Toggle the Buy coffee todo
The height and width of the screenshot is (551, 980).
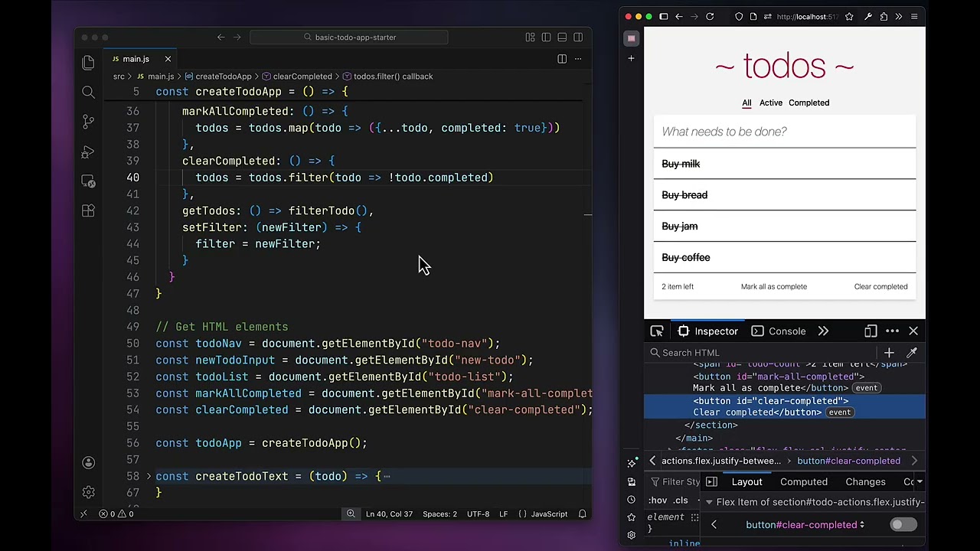[686, 258]
